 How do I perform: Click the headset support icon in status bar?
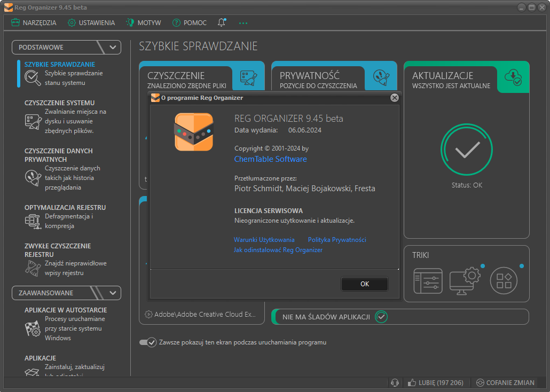[395, 382]
